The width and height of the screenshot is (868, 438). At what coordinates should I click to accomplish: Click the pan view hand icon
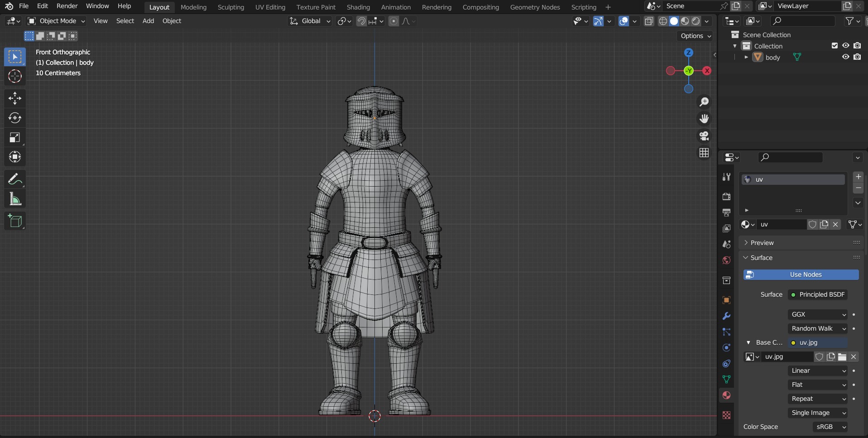(704, 119)
